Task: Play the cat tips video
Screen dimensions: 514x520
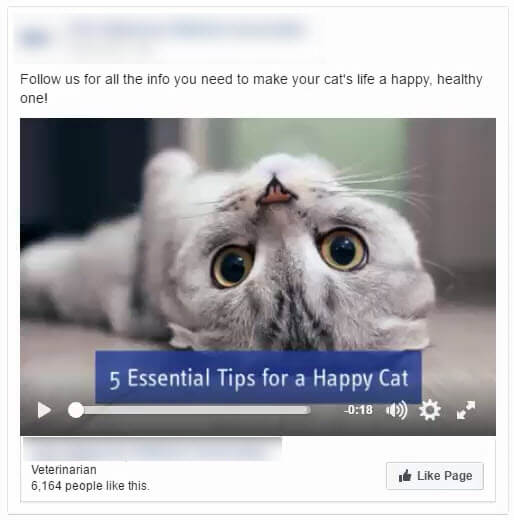Action: pyautogui.click(x=44, y=410)
